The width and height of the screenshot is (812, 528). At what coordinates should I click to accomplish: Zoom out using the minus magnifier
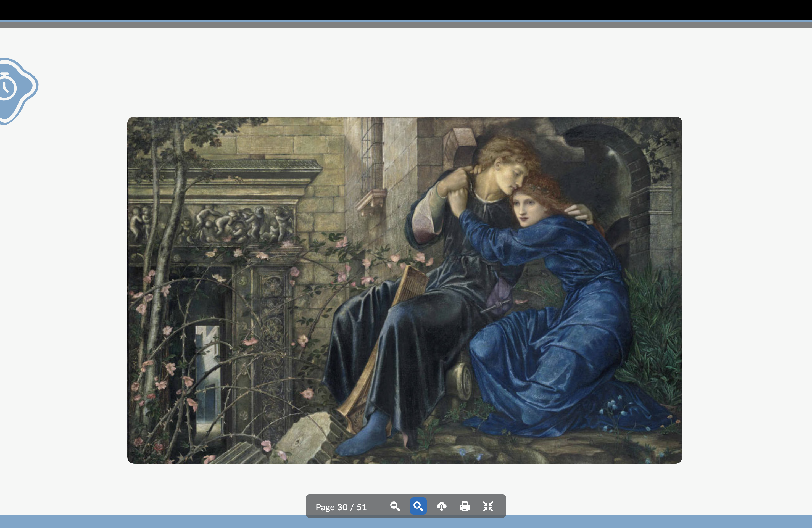tap(395, 506)
